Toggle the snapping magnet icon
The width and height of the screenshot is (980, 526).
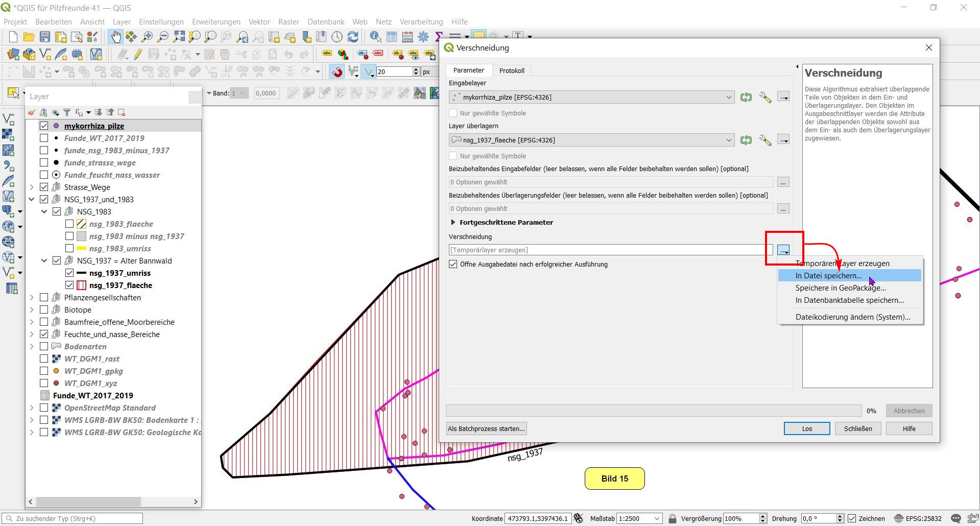coord(337,72)
